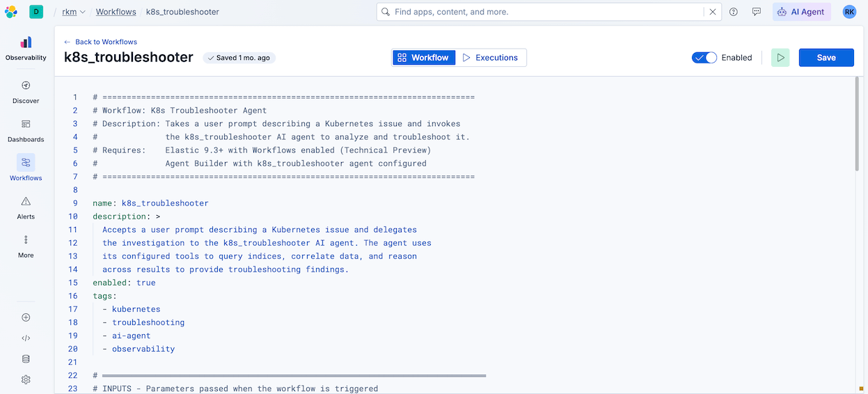Click the 'tags:' line
The height and width of the screenshot is (394, 868).
(104, 296)
